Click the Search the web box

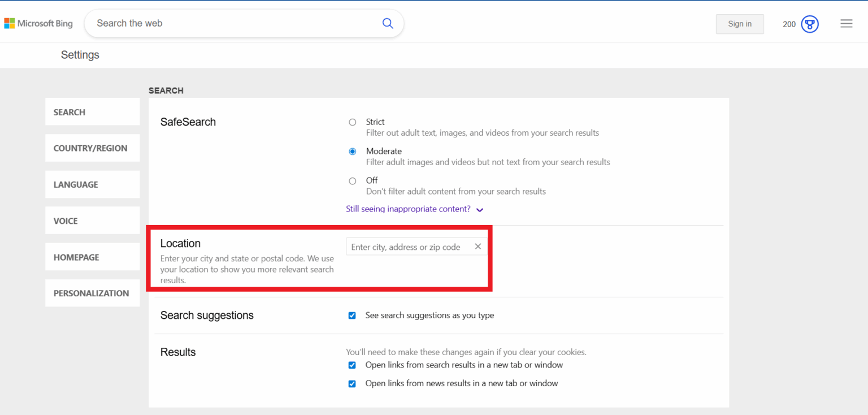pyautogui.click(x=226, y=23)
